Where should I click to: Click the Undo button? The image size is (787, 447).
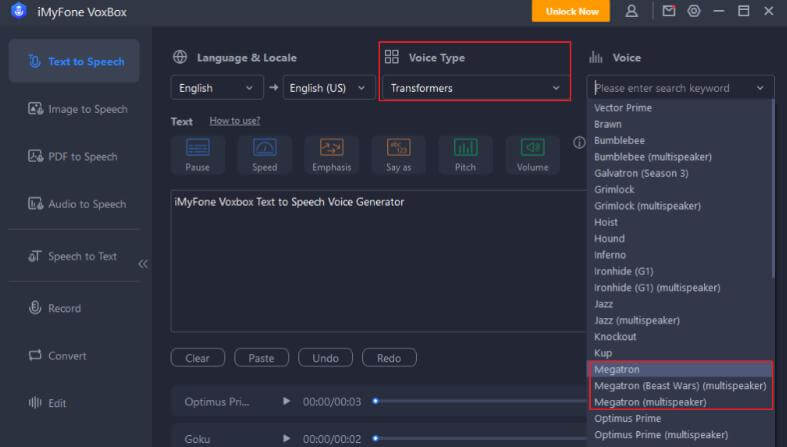[x=325, y=358]
